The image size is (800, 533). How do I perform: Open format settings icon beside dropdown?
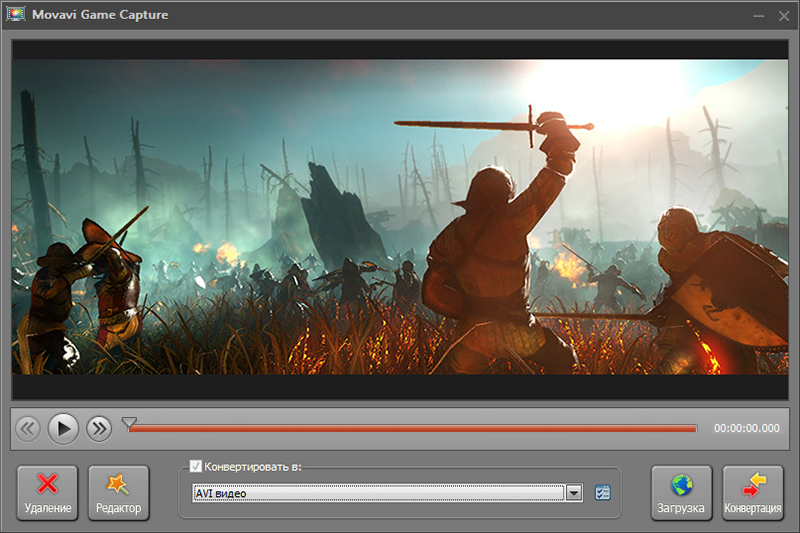tap(602, 493)
